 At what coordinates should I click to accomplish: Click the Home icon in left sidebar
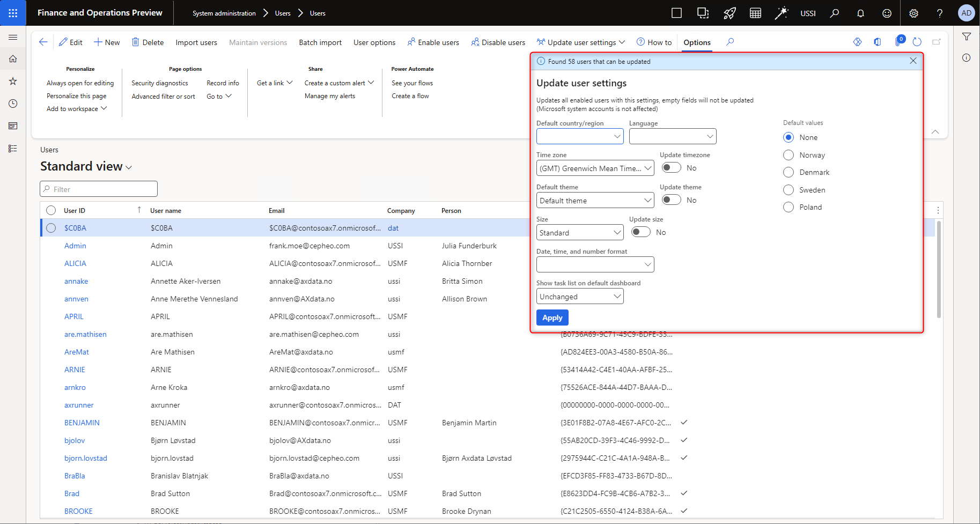(x=13, y=59)
